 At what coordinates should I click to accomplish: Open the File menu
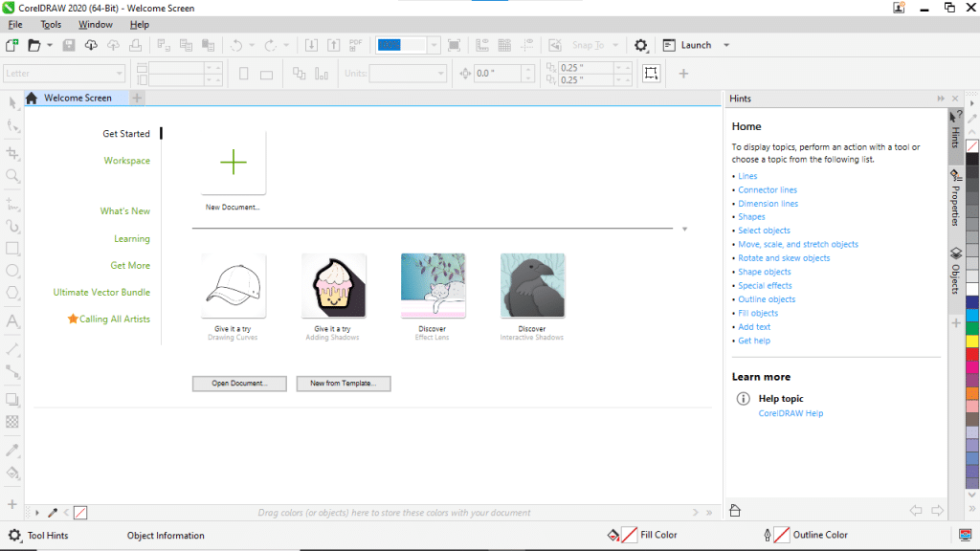pyautogui.click(x=15, y=24)
